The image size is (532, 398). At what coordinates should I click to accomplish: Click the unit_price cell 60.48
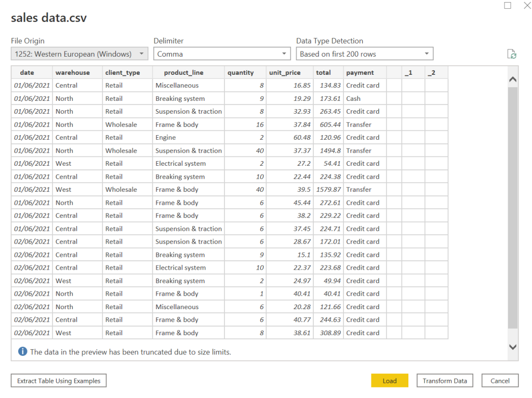290,137
